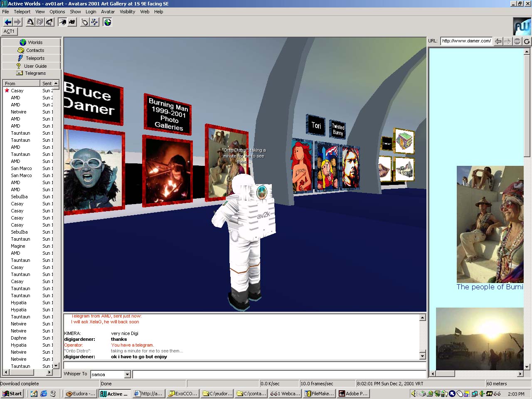This screenshot has width=532, height=399.
Task: Go back in the web pane
Action: click(x=498, y=41)
